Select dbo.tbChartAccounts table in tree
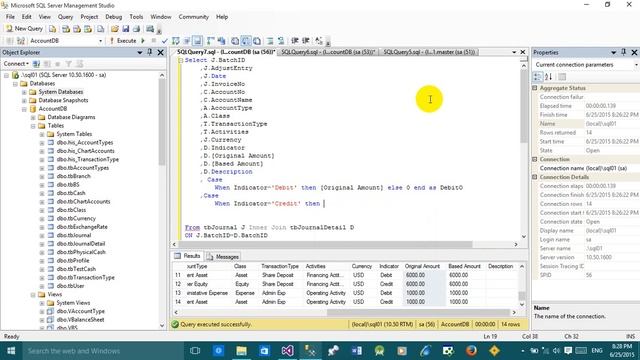Viewport: 640px width, 360px height. coord(83,202)
